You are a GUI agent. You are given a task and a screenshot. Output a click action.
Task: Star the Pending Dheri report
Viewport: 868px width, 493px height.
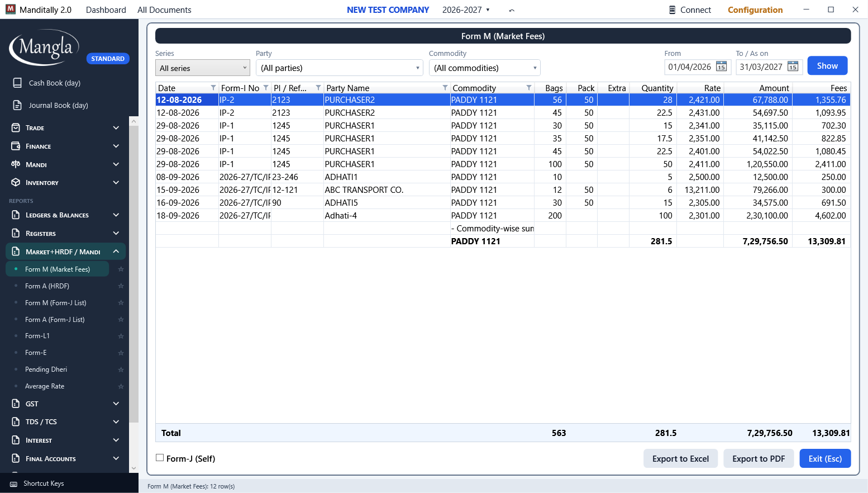pyautogui.click(x=121, y=369)
